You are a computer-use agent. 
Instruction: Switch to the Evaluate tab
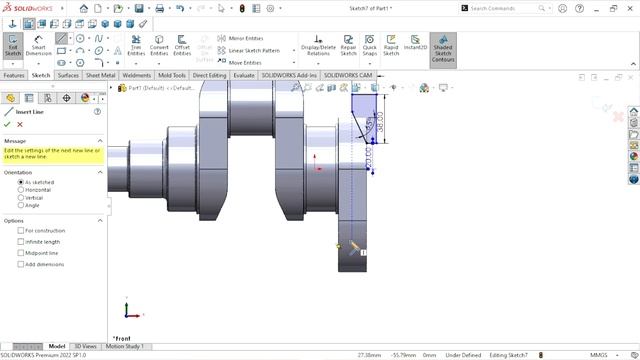coord(244,76)
